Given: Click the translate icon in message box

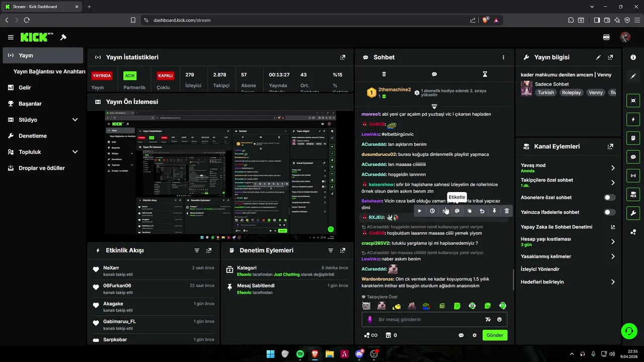Looking at the screenshot, I should pos(488,319).
